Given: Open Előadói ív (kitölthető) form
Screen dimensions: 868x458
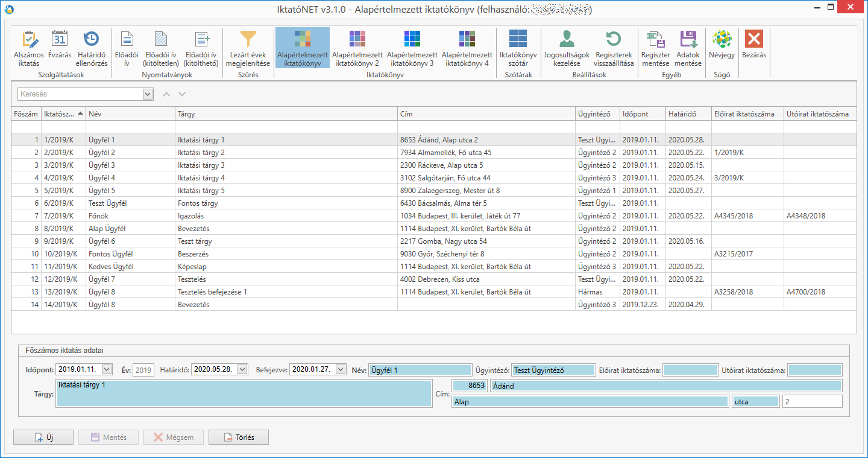Looking at the screenshot, I should pos(201,48).
